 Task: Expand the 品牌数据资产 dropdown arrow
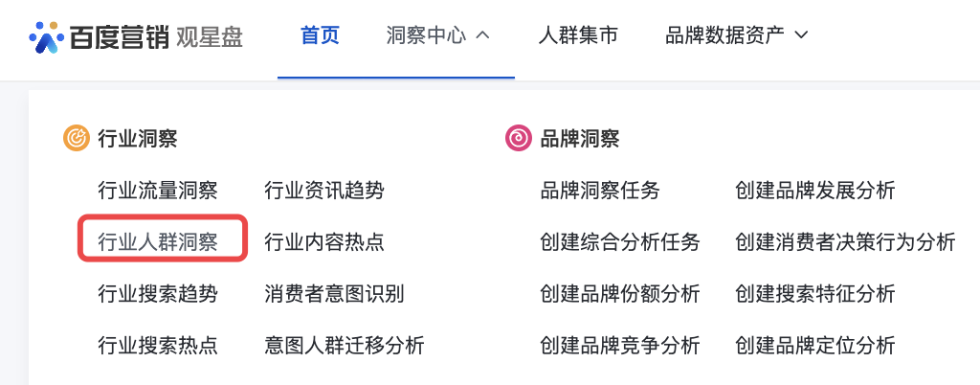pos(802,35)
